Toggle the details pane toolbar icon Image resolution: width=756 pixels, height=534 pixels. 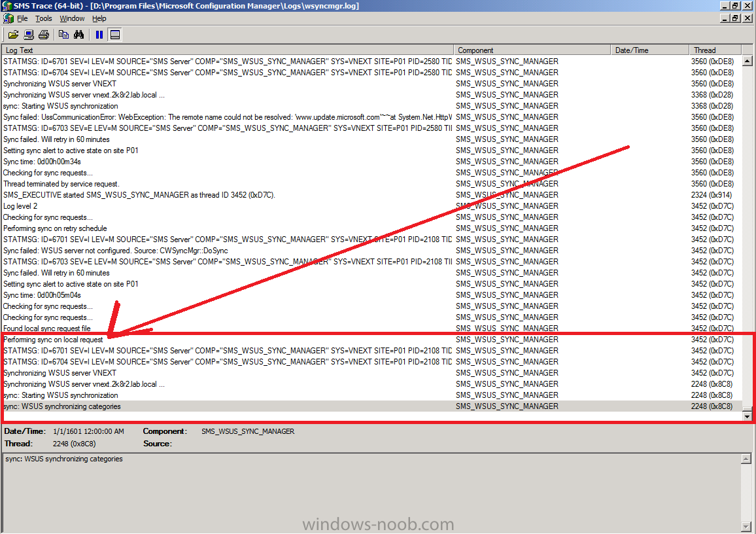coord(114,35)
